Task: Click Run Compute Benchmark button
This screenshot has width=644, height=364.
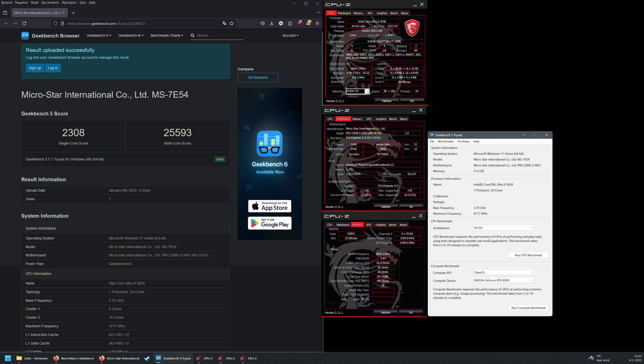Action: (528, 308)
